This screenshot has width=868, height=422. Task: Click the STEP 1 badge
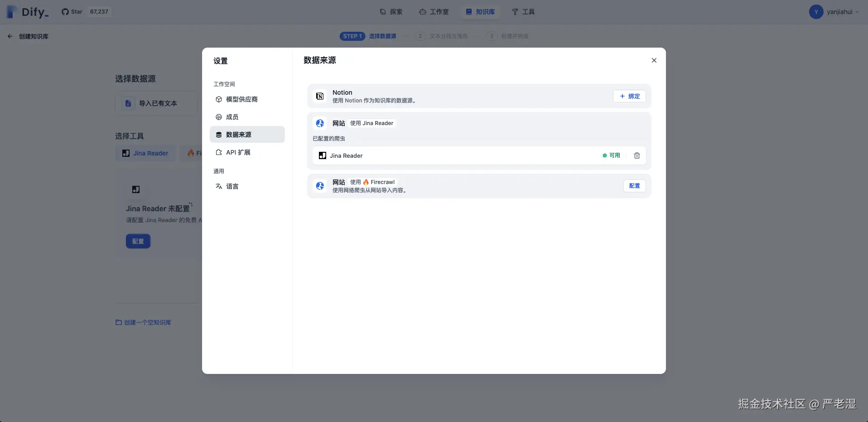point(352,36)
